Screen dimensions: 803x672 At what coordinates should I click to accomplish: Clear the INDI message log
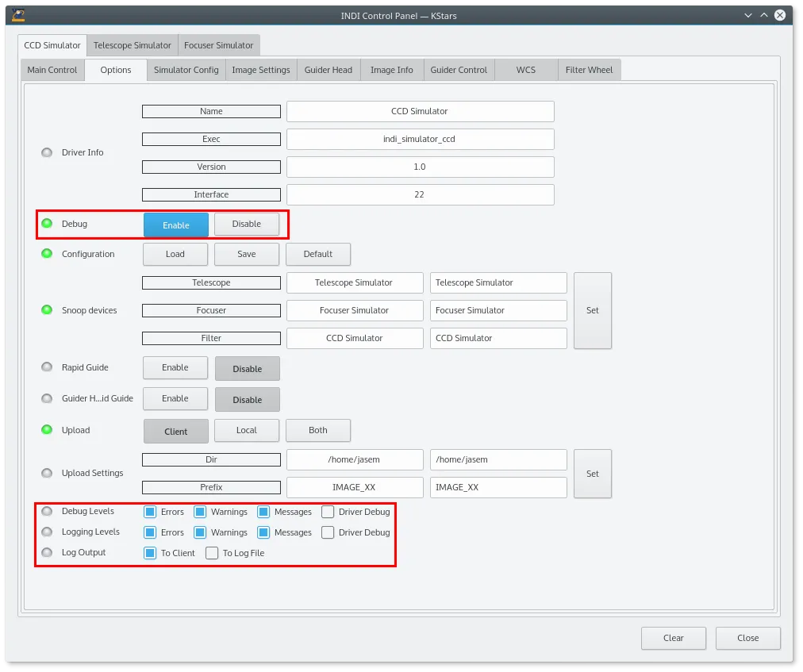674,638
